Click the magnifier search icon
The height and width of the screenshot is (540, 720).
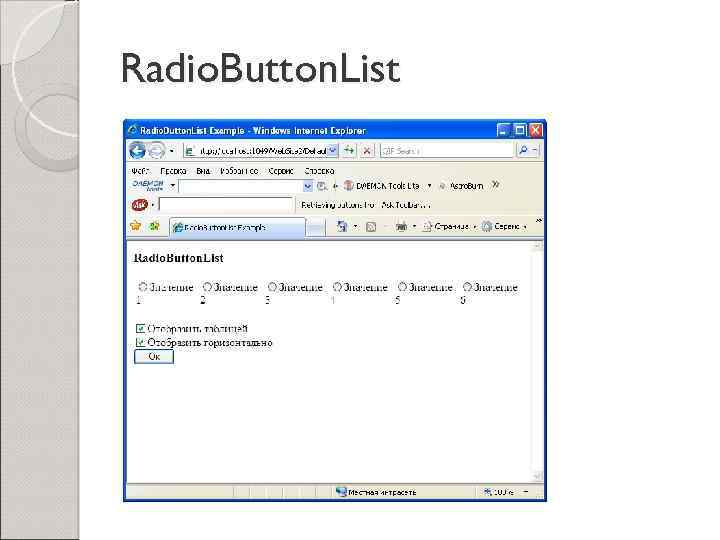tap(523, 150)
